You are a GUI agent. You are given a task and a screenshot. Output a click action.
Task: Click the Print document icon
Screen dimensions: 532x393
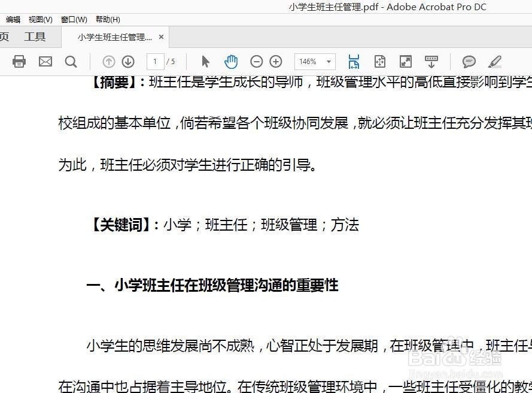coord(19,61)
